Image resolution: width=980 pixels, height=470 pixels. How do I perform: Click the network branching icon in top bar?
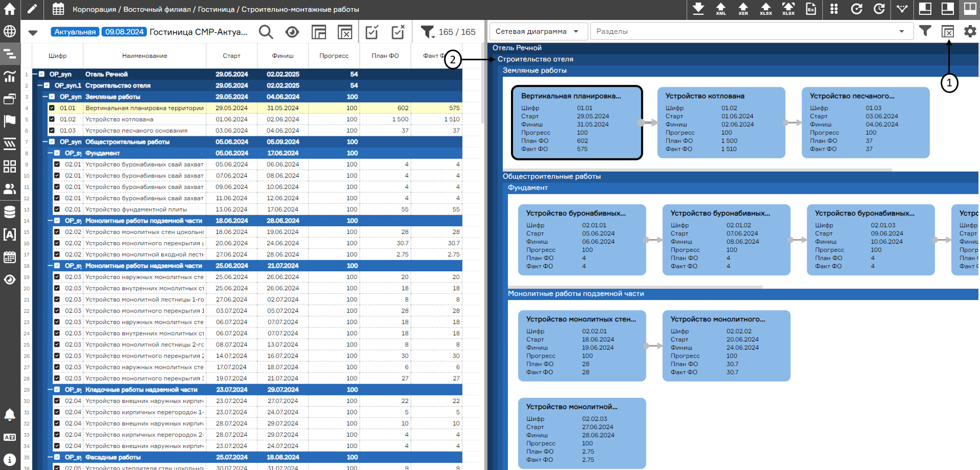click(902, 9)
